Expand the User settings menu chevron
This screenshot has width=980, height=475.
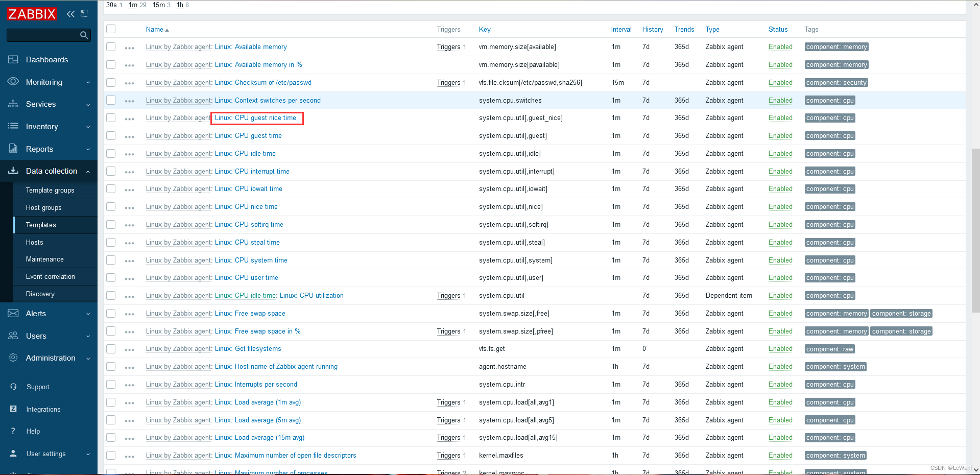click(x=88, y=454)
